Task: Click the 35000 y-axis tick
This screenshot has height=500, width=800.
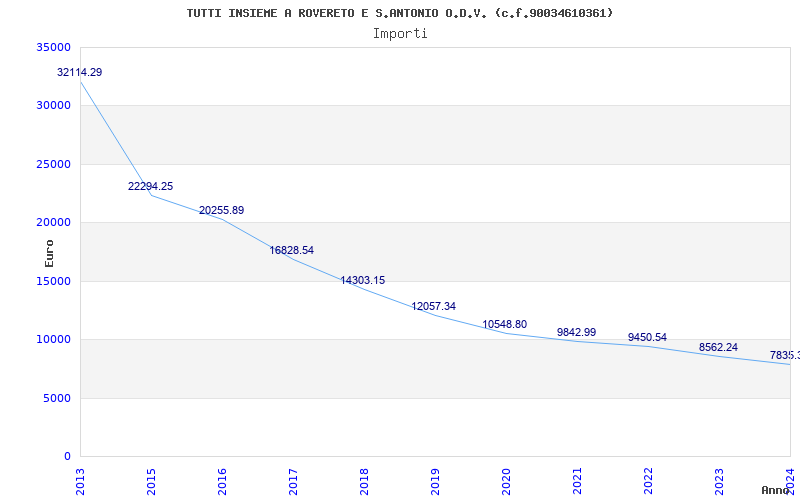Action: coord(54,47)
